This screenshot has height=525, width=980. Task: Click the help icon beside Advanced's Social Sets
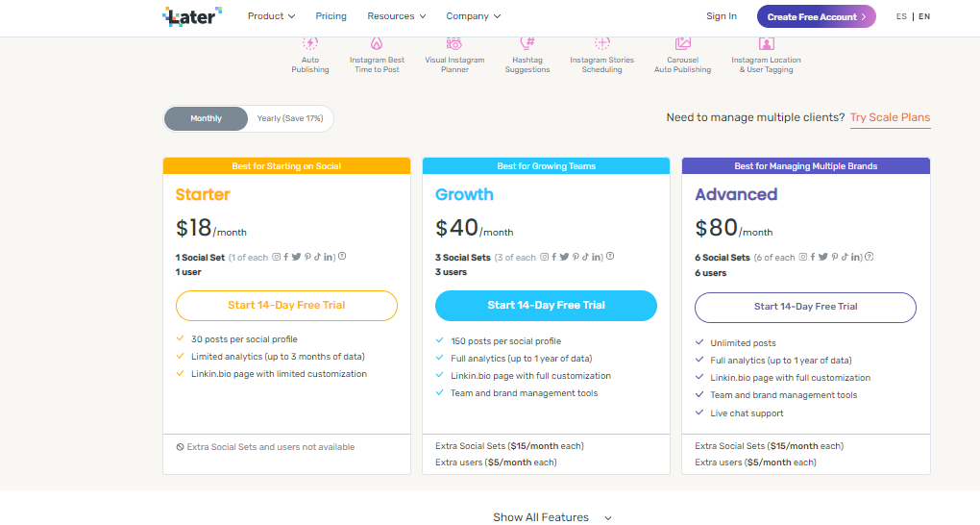pyautogui.click(x=870, y=257)
